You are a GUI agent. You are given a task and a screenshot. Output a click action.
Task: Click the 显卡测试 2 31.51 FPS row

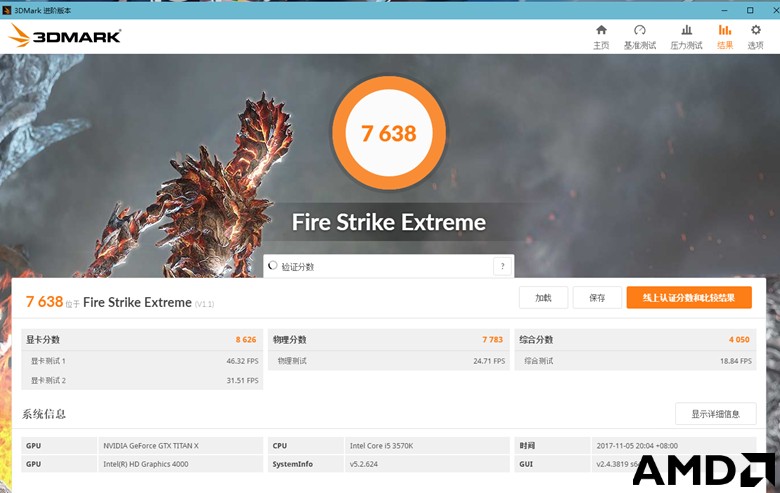[x=142, y=380]
